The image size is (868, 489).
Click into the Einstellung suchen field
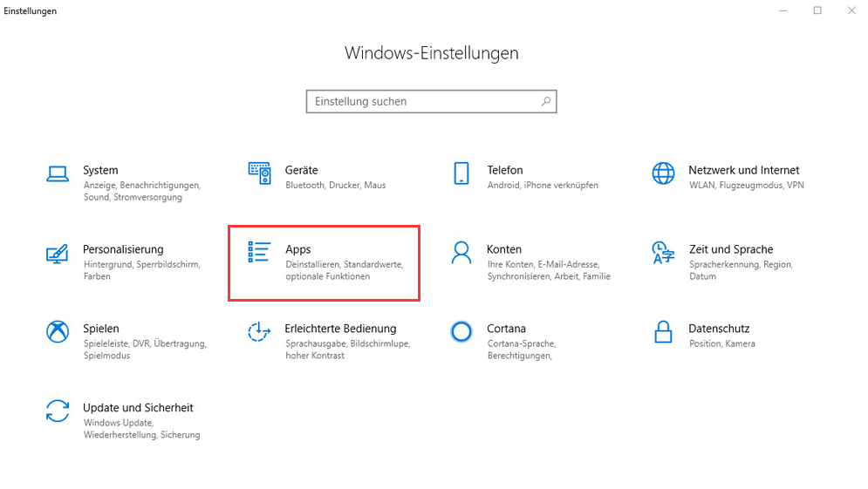click(x=423, y=101)
